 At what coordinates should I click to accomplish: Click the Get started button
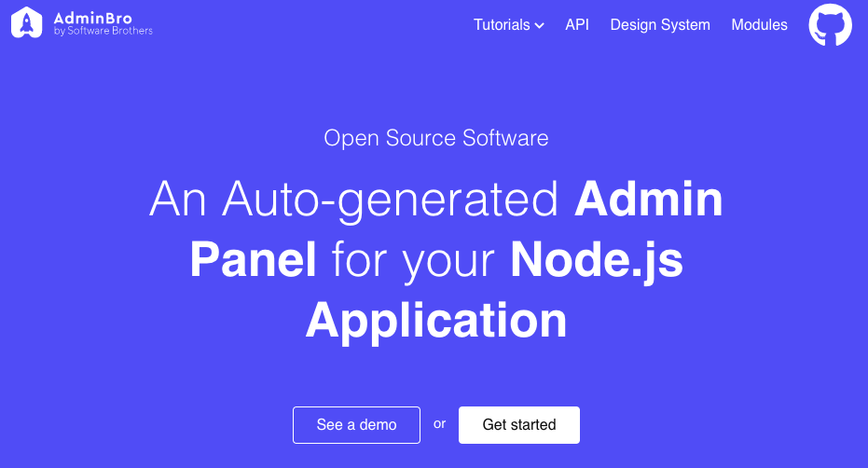pos(519,425)
